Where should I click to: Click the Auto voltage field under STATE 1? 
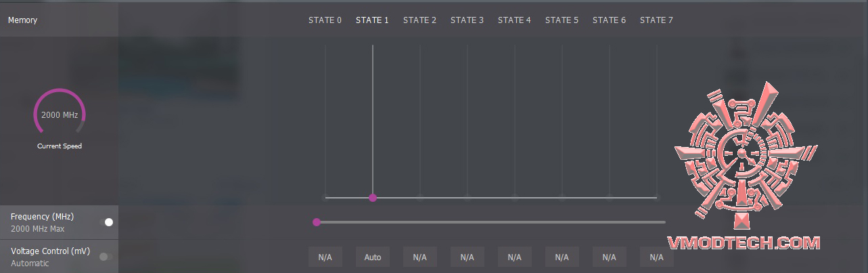pos(373,257)
